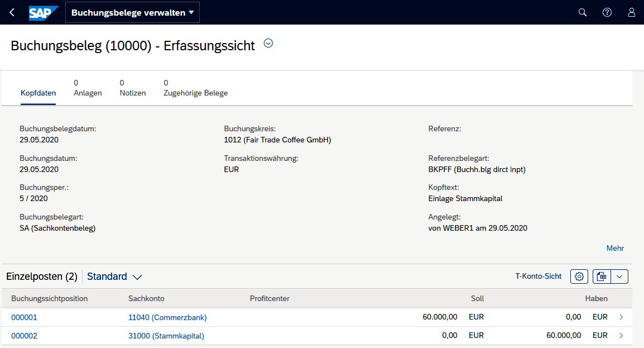The width and height of the screenshot is (644, 348).
Task: Open the help question mark icon
Action: [x=607, y=12]
